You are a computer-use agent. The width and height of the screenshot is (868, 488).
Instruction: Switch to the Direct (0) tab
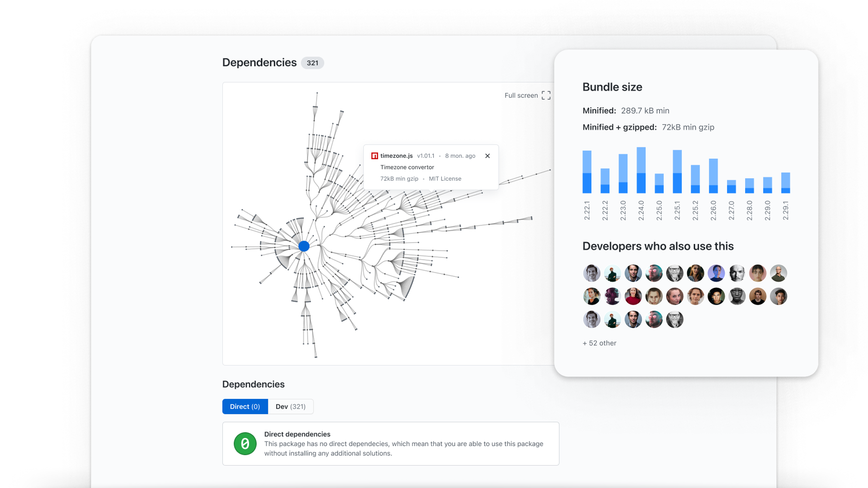pyautogui.click(x=245, y=407)
